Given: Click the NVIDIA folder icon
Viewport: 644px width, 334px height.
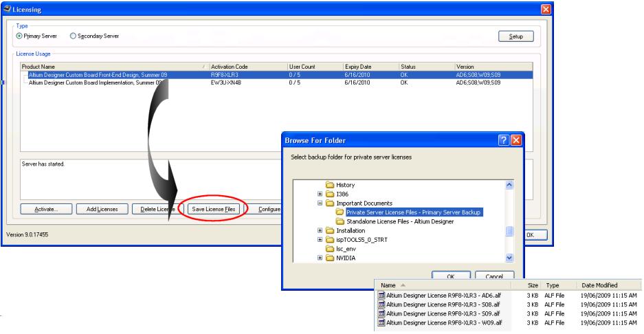Looking at the screenshot, I should tap(330, 258).
